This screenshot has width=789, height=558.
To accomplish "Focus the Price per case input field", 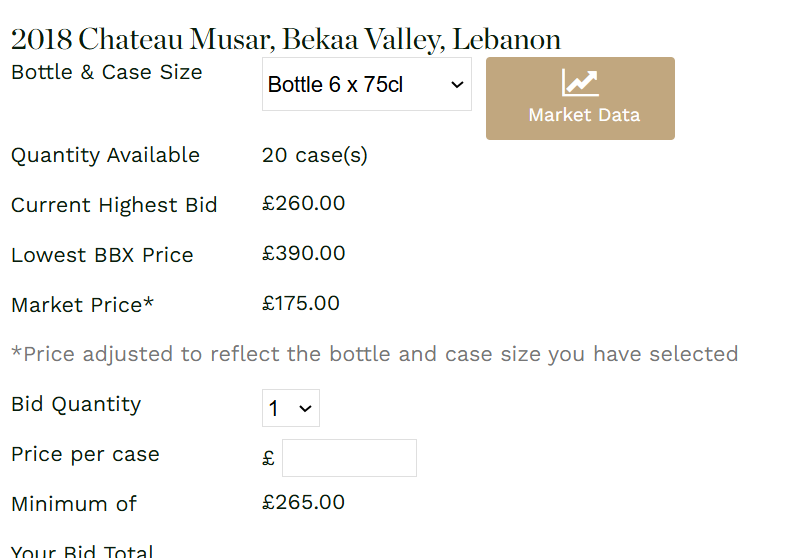I will pyautogui.click(x=349, y=458).
